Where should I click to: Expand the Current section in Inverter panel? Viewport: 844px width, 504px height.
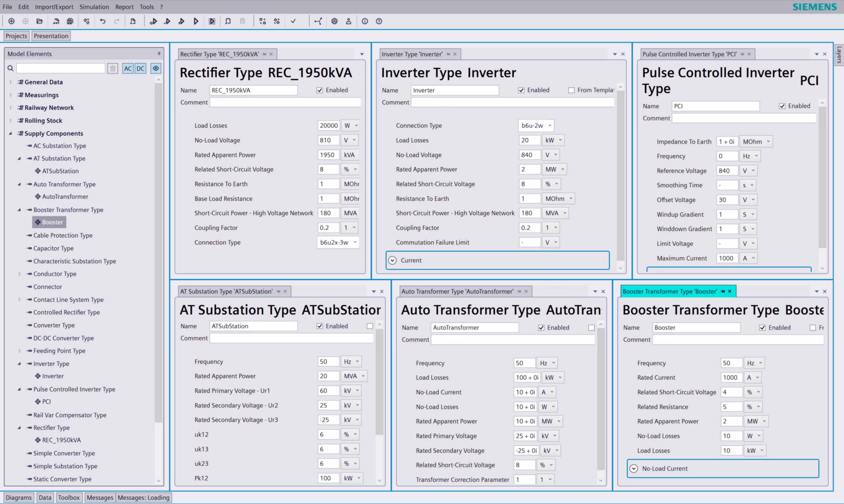392,261
